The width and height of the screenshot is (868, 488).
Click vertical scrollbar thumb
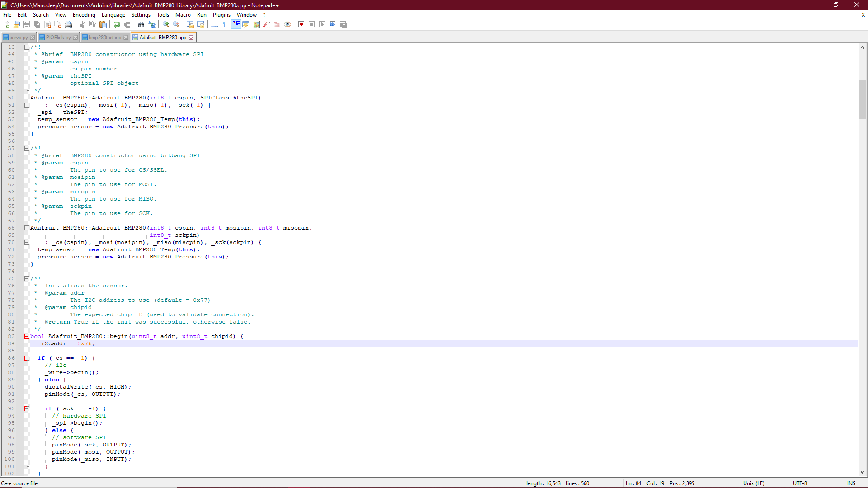pos(862,99)
